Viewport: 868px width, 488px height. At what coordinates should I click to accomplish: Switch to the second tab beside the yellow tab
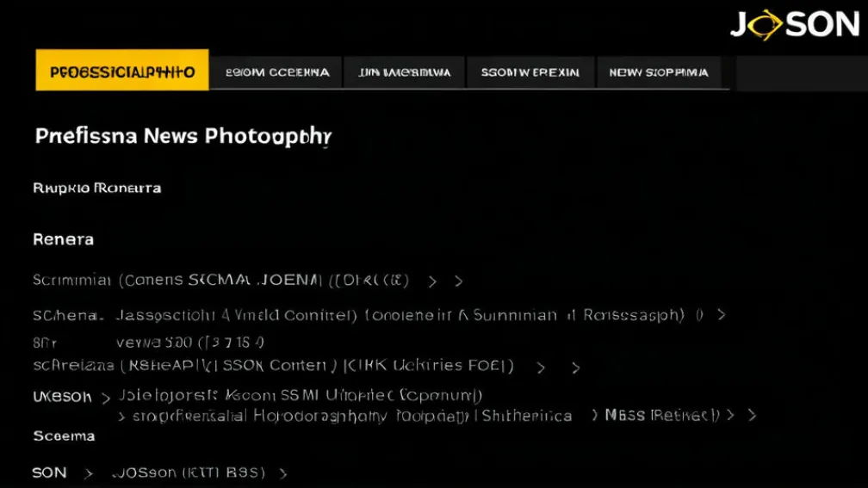coord(276,73)
